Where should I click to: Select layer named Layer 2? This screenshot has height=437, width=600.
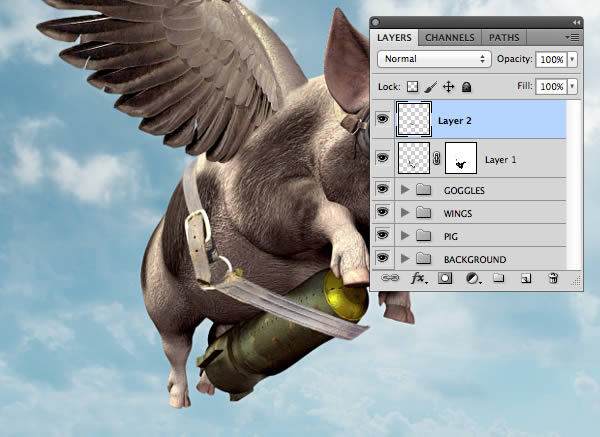455,121
